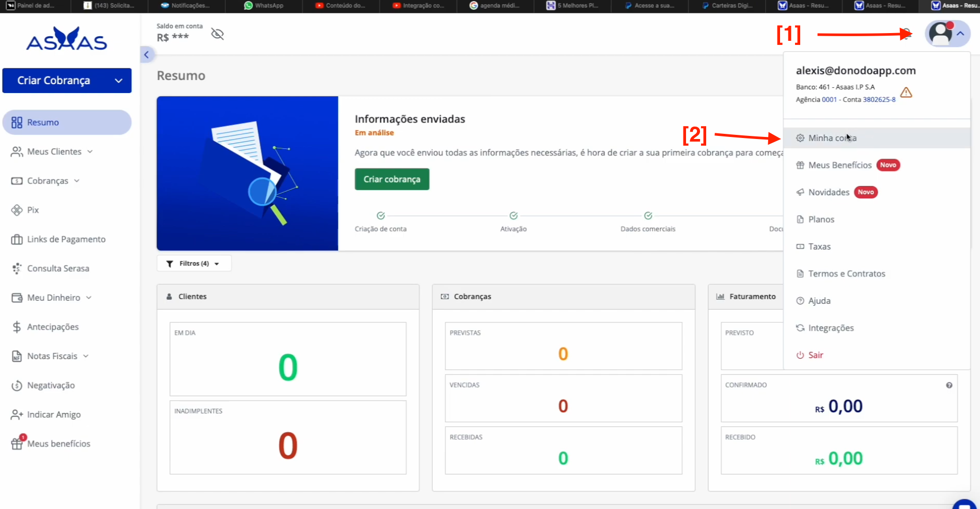Screen dimensions: 980x509
Task: Click the Consulta Serasa icon
Action: click(17, 269)
